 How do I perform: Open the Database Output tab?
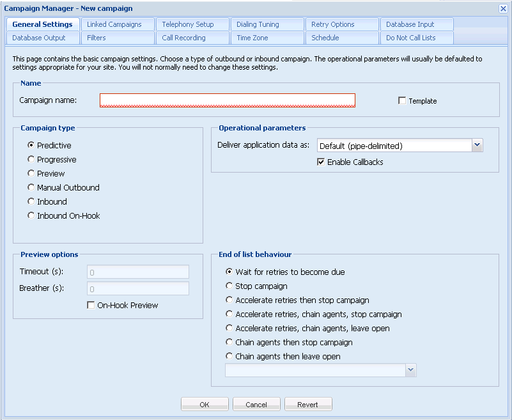pyautogui.click(x=42, y=38)
